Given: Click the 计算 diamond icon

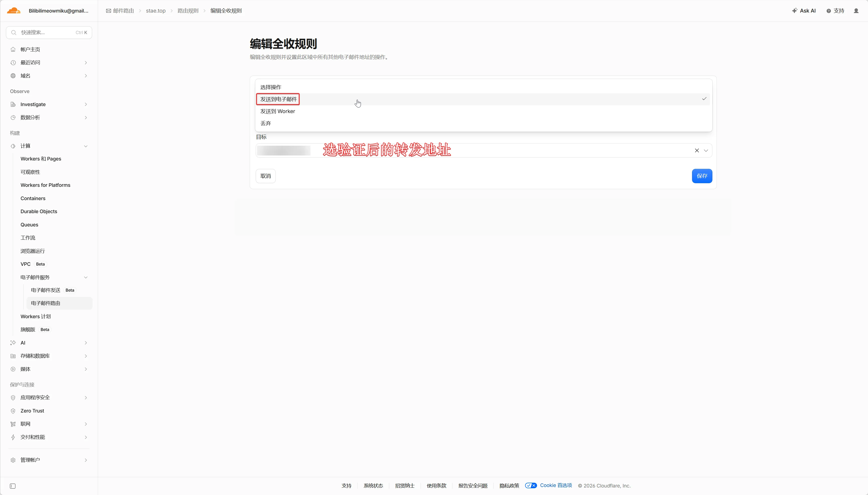Looking at the screenshot, I should click(x=13, y=146).
